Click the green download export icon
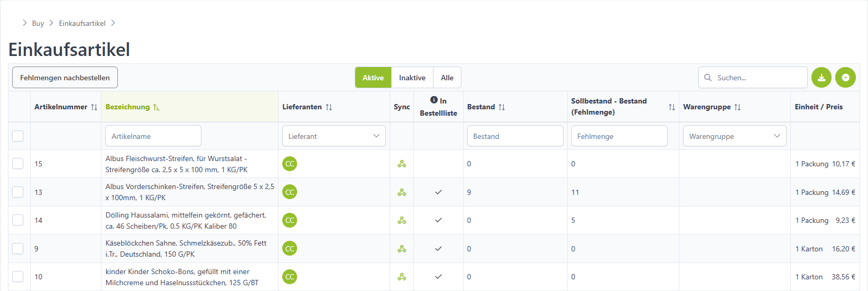The width and height of the screenshot is (868, 291). point(821,78)
